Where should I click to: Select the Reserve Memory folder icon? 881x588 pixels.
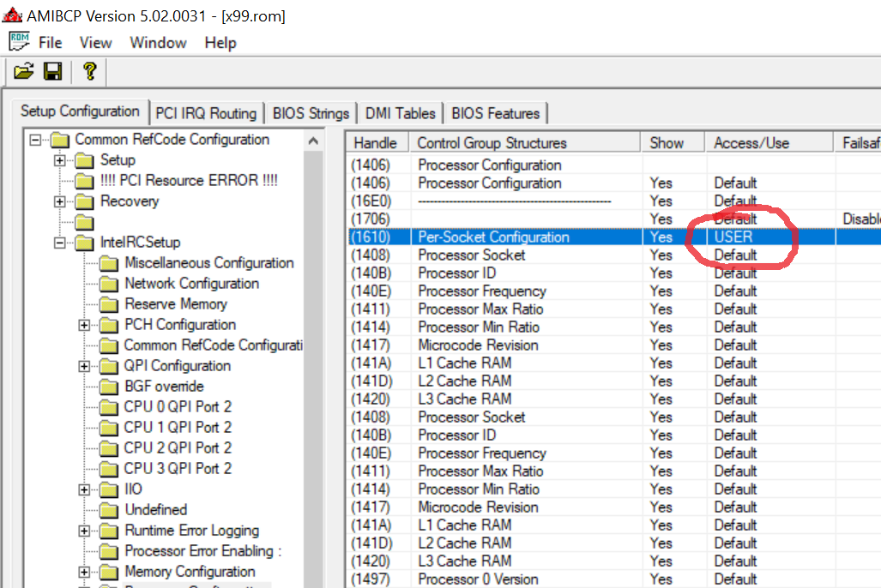click(x=108, y=304)
